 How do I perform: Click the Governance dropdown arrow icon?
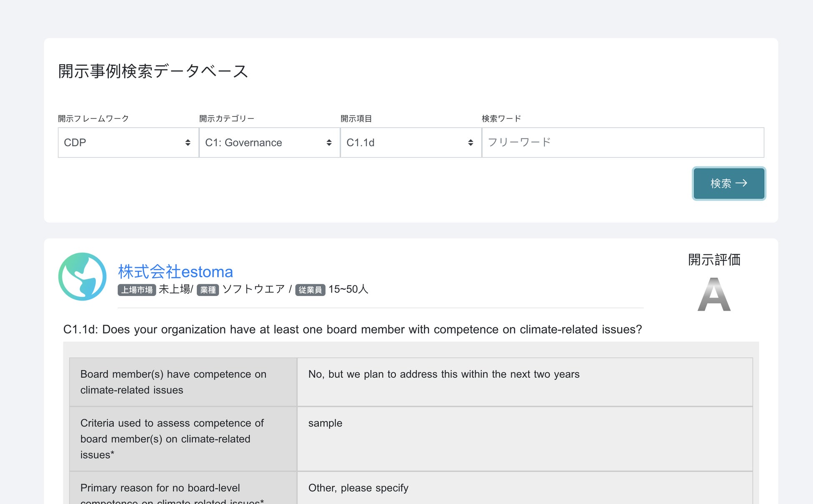pos(329,143)
